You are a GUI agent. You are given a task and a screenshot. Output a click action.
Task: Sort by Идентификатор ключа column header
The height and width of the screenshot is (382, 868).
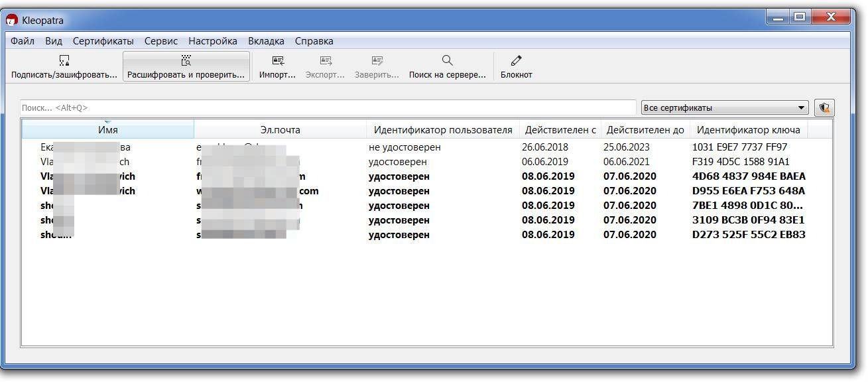tap(749, 129)
